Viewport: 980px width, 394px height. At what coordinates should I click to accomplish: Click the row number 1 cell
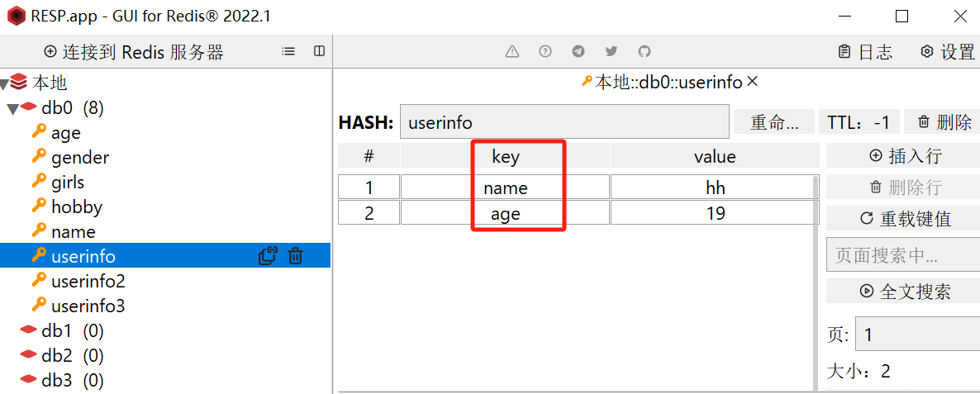coord(369,188)
